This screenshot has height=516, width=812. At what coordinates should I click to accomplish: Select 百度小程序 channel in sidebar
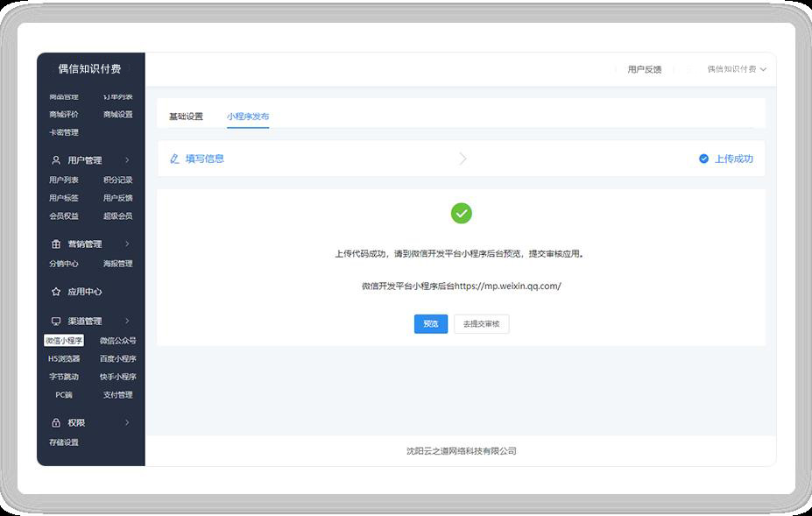117,359
